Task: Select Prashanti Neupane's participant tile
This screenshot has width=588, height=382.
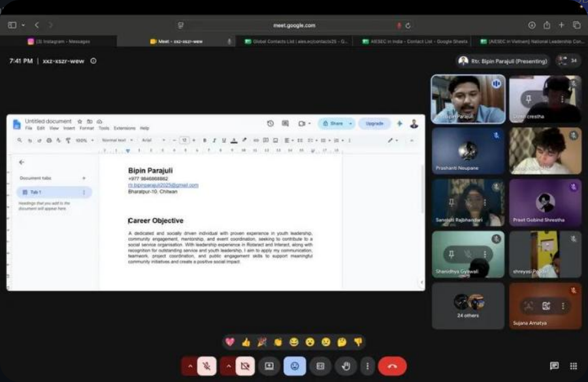Action: pos(468,151)
